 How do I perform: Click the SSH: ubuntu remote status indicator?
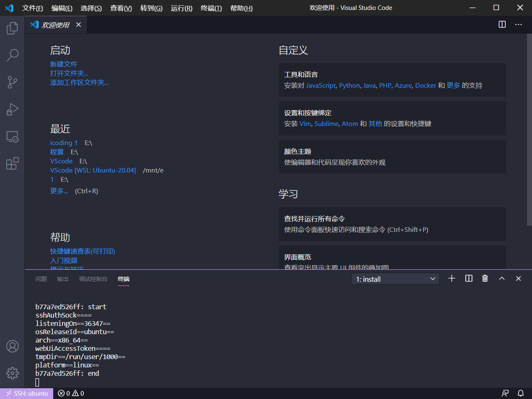click(x=27, y=393)
